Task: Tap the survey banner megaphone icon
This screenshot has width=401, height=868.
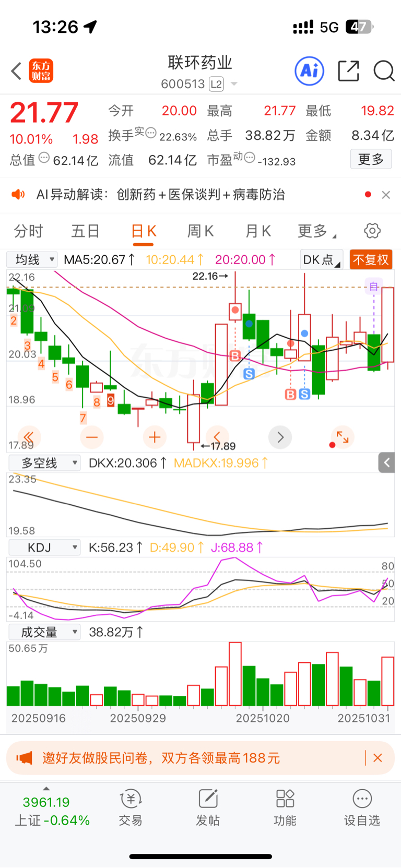Action: point(24,758)
